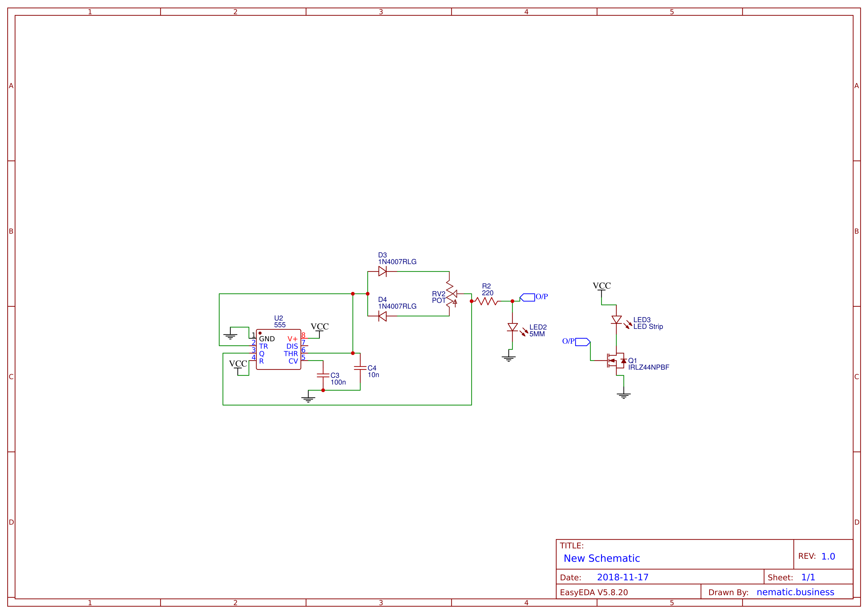Select the "C4" designator label
The height and width of the screenshot is (614, 868).
[x=372, y=368]
